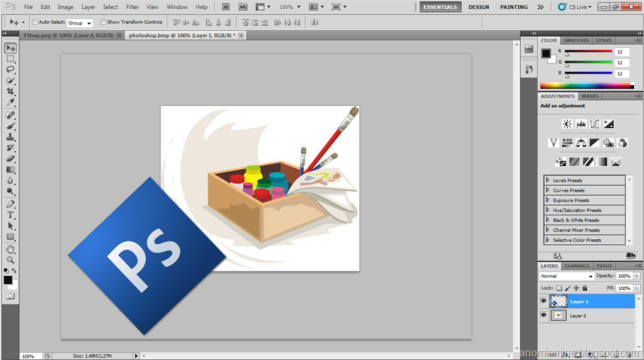Image resolution: width=644 pixels, height=360 pixels.
Task: Switch to the Channels tab
Action: point(577,266)
